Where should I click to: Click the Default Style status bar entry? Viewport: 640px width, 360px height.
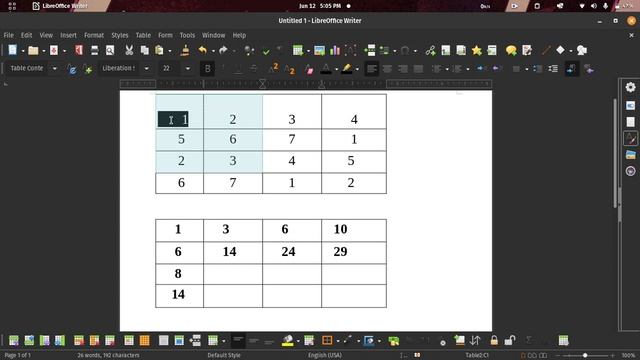[224, 355]
